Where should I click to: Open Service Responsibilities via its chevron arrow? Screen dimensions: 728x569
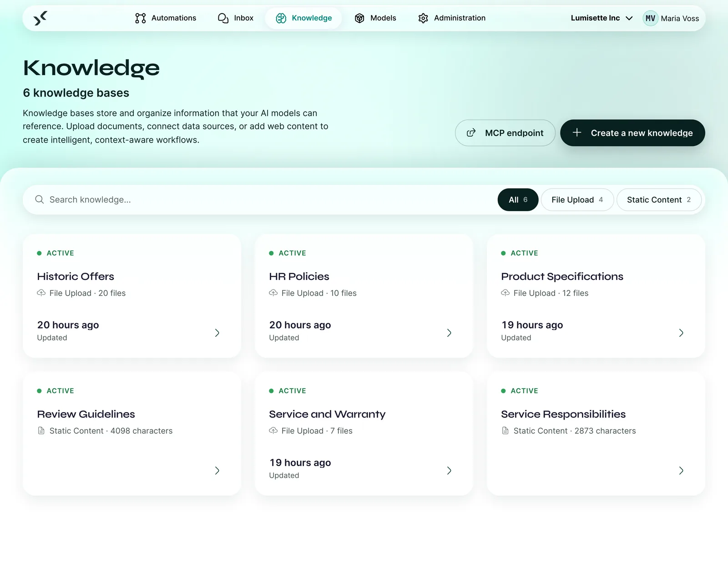pyautogui.click(x=681, y=471)
